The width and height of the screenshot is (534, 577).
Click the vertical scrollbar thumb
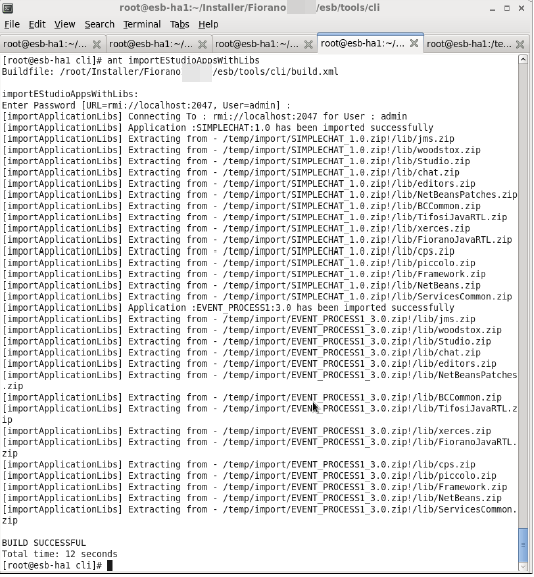(523, 544)
